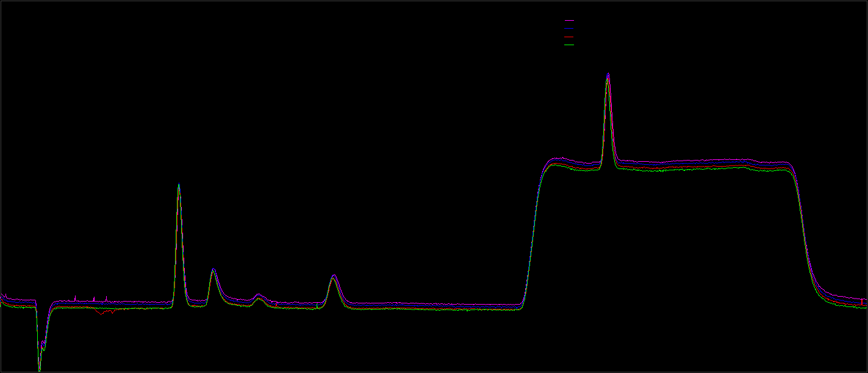Screen dimensions: 868x373
Task: Select the red trace's small downward deviation
Action: click(106, 312)
